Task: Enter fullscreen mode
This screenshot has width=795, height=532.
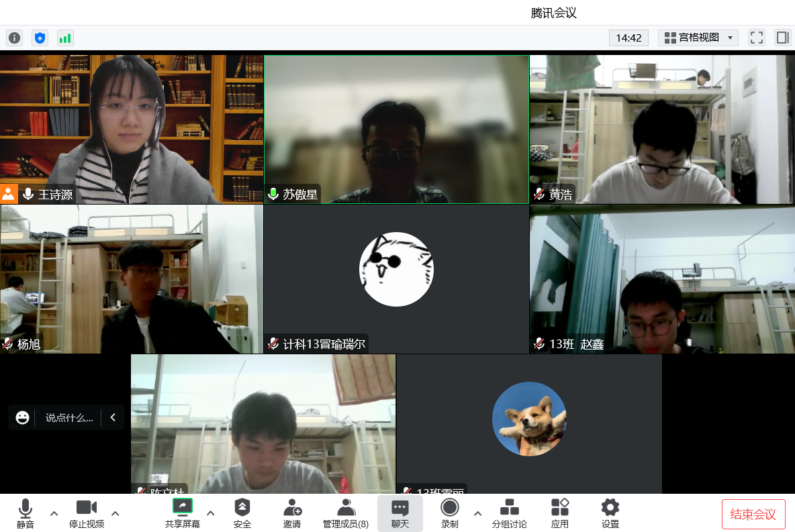Action: 757,38
